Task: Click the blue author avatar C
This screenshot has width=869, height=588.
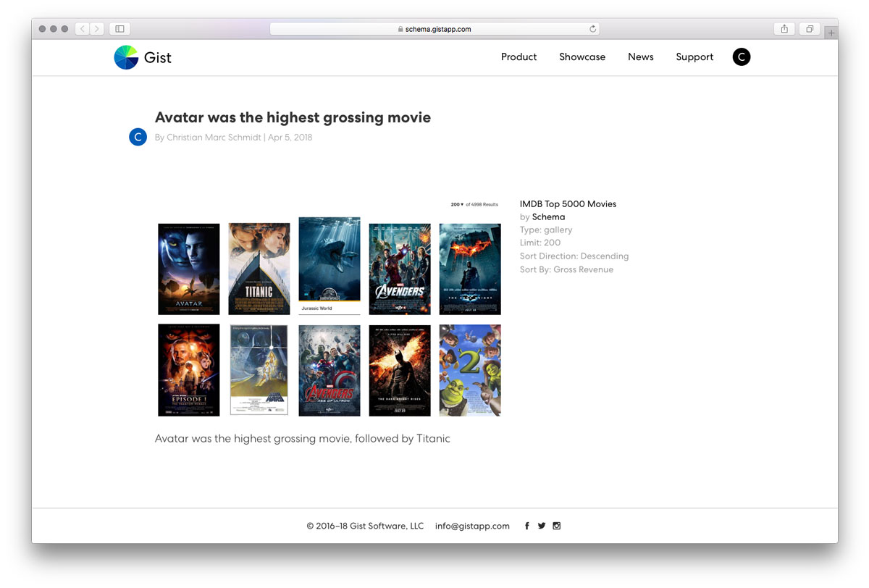Action: 138,137
